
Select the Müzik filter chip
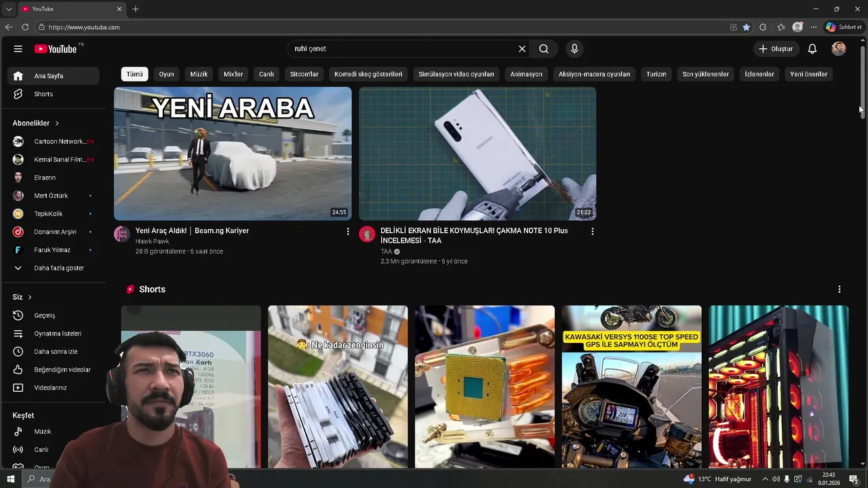tap(199, 75)
